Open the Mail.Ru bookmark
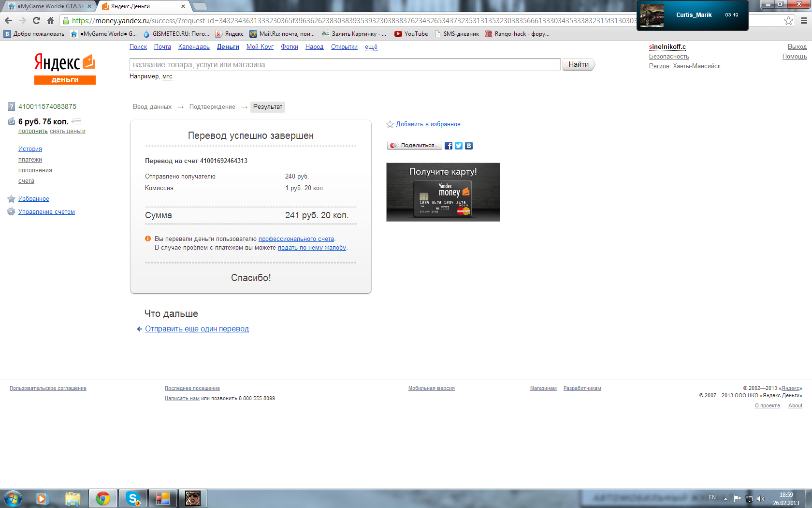Screen dimensions: 812x508 pos(282,34)
